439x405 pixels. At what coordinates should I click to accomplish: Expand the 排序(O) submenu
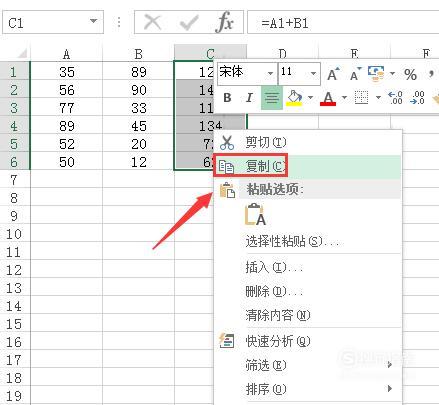389,389
